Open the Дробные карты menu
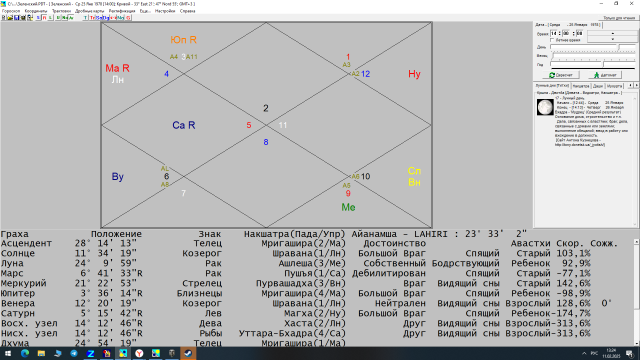 [x=89, y=11]
